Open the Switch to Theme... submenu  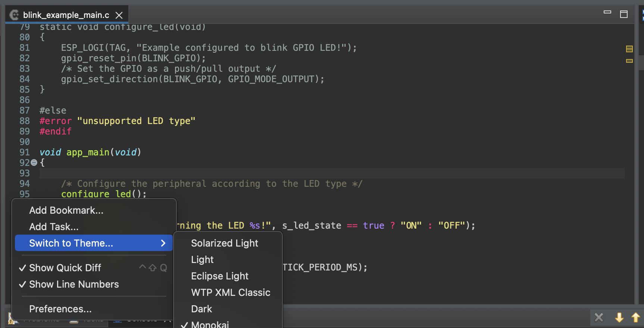[x=94, y=243]
